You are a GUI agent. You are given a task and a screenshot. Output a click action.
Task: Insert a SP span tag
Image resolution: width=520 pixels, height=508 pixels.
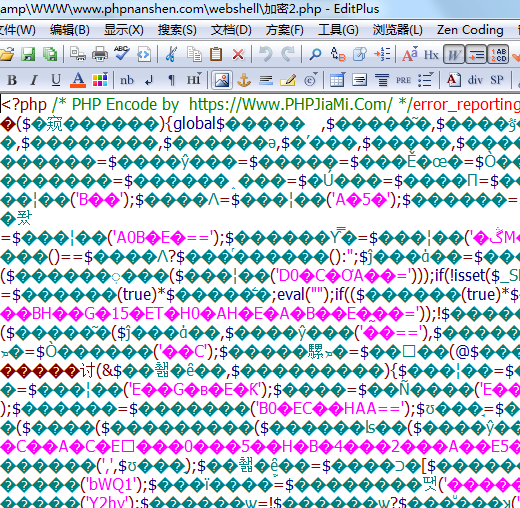click(497, 80)
